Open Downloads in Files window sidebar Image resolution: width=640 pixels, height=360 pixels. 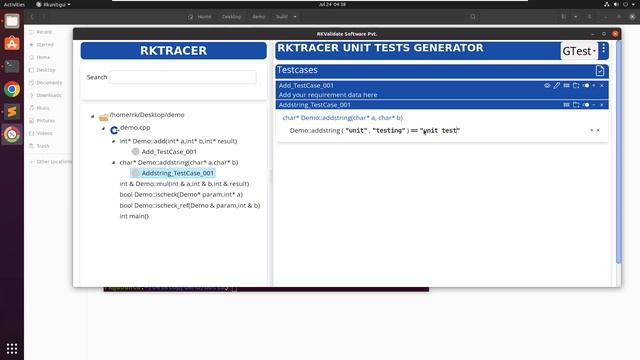coord(49,95)
